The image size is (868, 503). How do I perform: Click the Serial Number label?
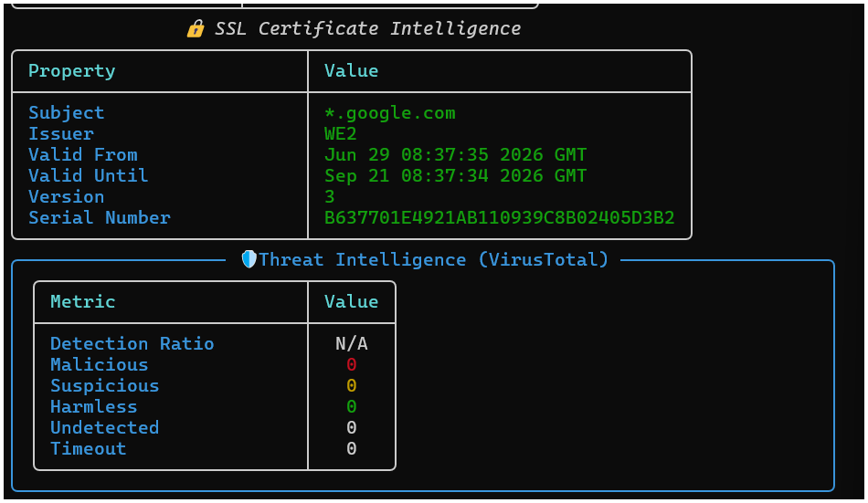(99, 217)
